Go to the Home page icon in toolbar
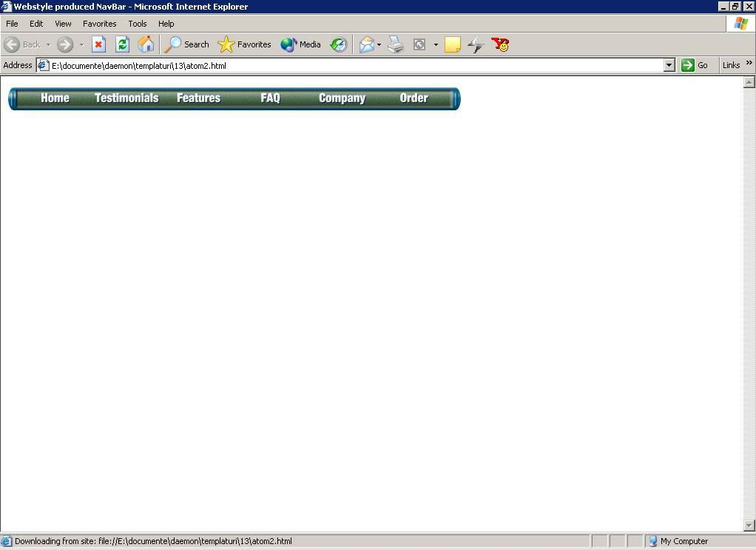The image size is (756, 550). [146, 44]
